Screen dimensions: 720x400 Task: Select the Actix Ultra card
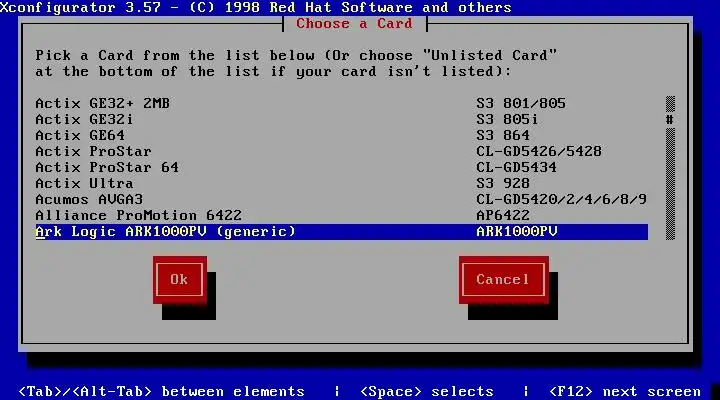pyautogui.click(x=342, y=183)
